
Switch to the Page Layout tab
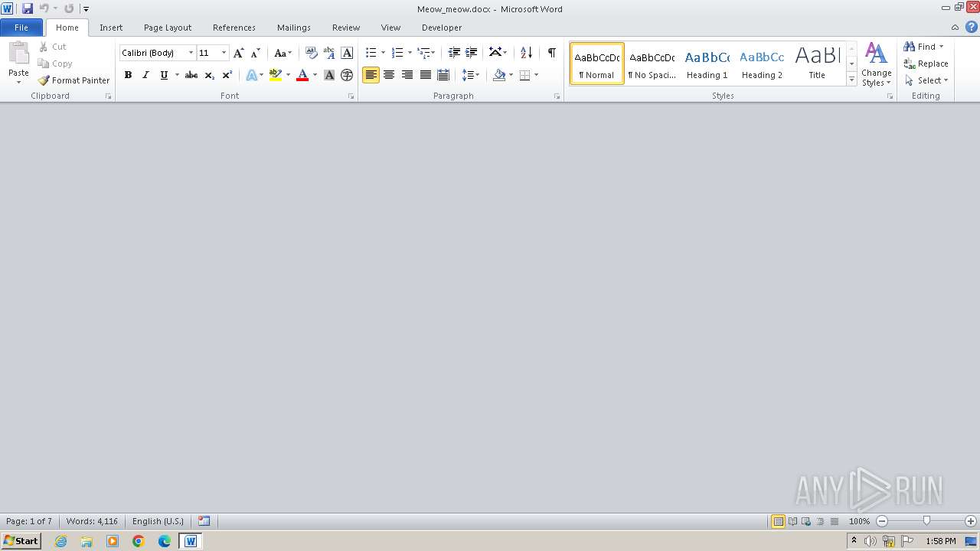point(168,27)
